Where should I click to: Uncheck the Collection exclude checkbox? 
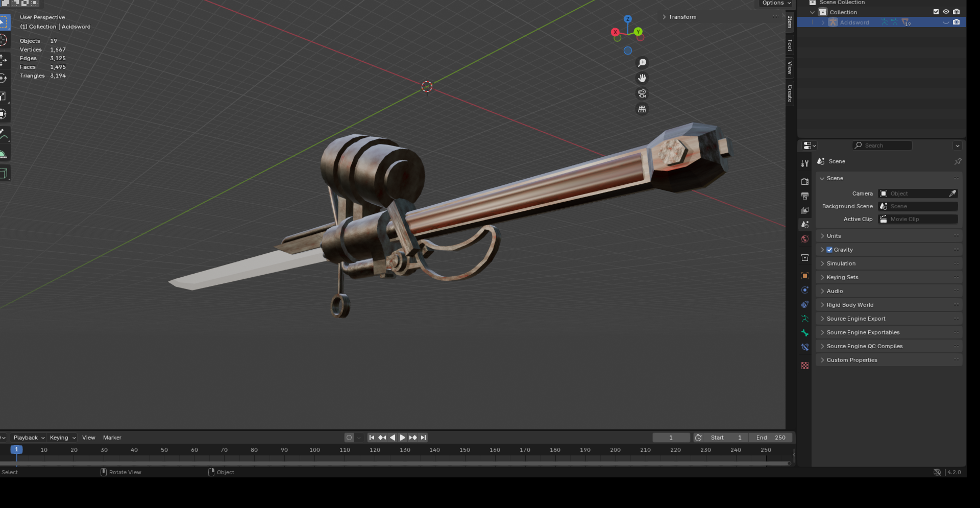[936, 12]
